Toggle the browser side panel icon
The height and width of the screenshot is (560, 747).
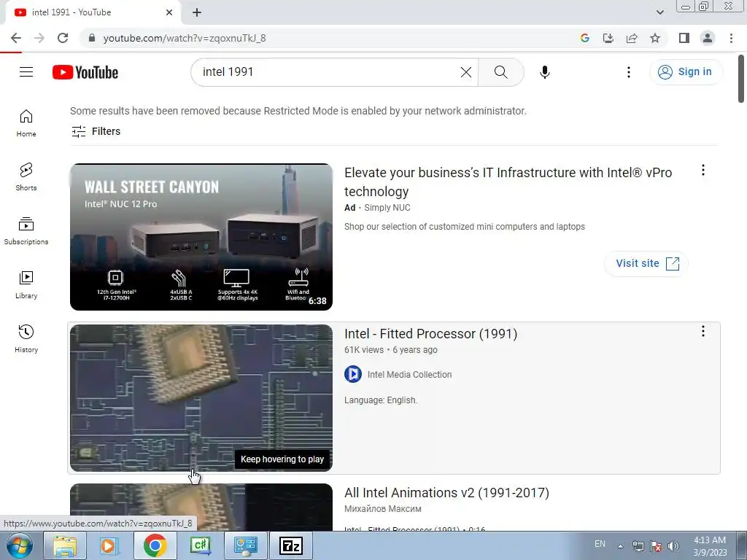click(x=684, y=38)
